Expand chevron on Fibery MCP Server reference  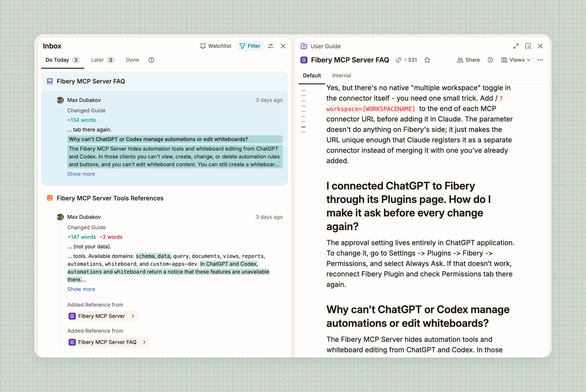click(133, 316)
